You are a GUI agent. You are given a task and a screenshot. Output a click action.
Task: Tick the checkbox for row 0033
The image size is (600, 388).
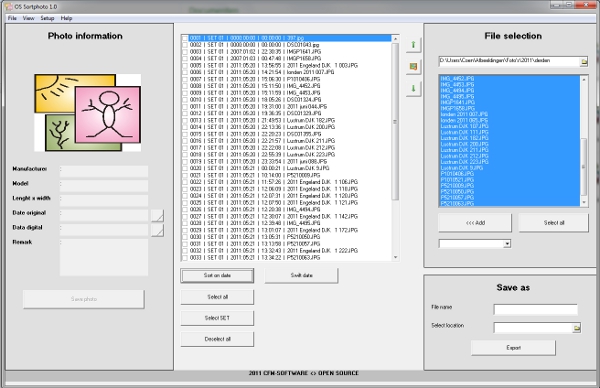tap(185, 258)
